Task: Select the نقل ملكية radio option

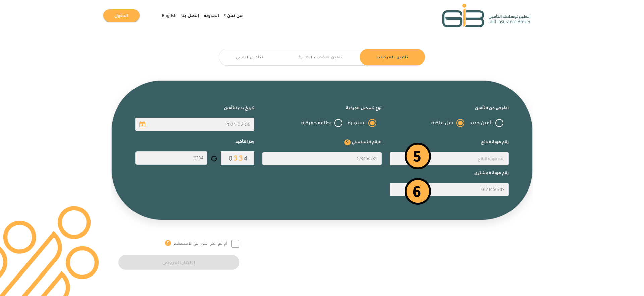Action: click(460, 123)
